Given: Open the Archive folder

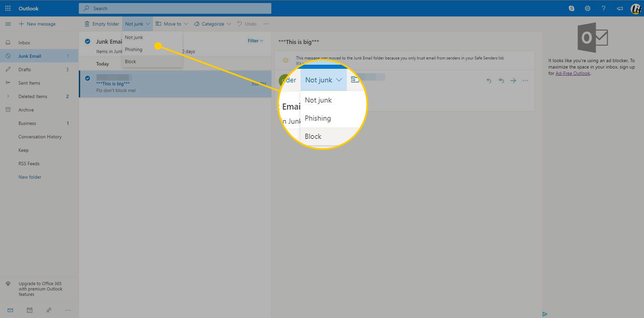Looking at the screenshot, I should click(39, 110).
